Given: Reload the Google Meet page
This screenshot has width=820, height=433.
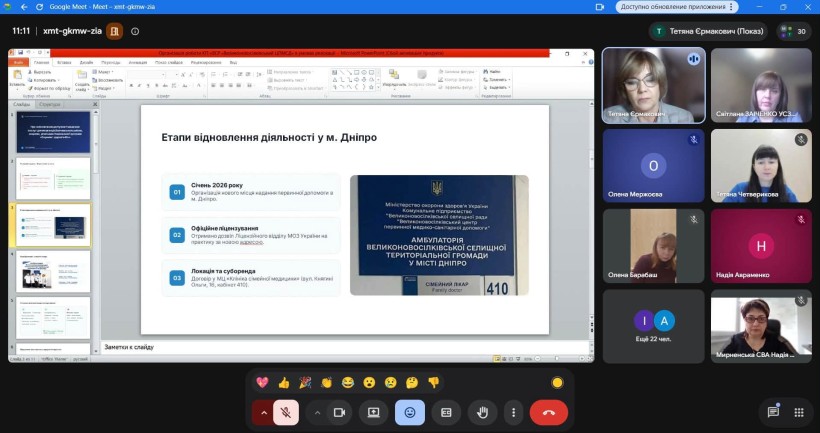Looking at the screenshot, I should pos(39,7).
